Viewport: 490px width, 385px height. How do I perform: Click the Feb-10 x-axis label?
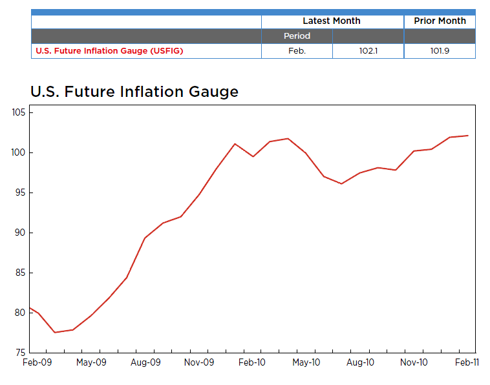pos(252,362)
